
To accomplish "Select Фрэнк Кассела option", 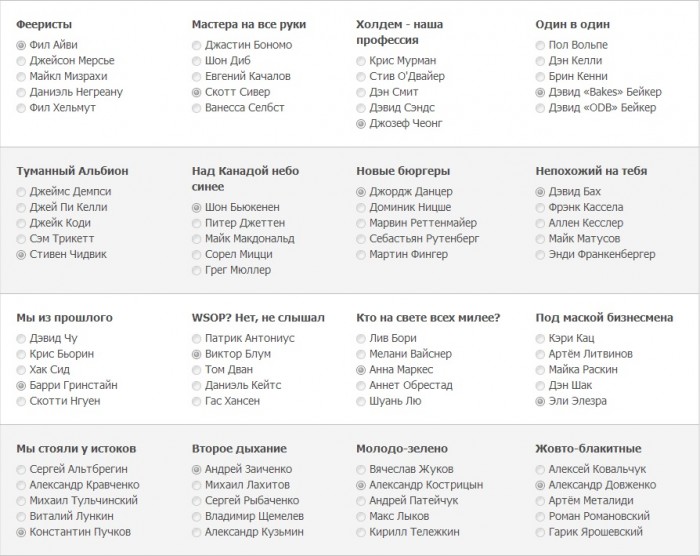I will click(x=541, y=208).
